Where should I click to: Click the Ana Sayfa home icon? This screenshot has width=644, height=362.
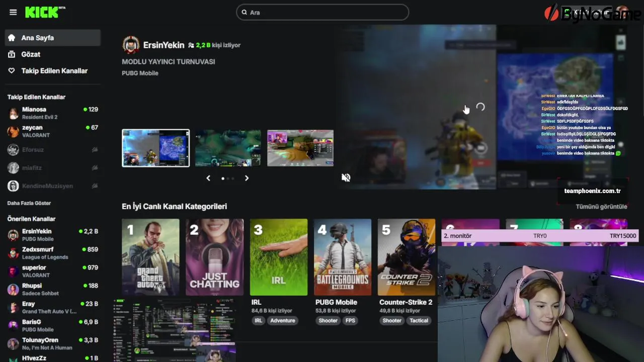pos(12,38)
